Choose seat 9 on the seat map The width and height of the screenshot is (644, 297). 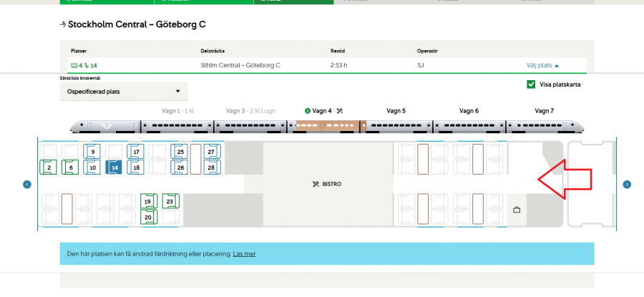point(92,152)
